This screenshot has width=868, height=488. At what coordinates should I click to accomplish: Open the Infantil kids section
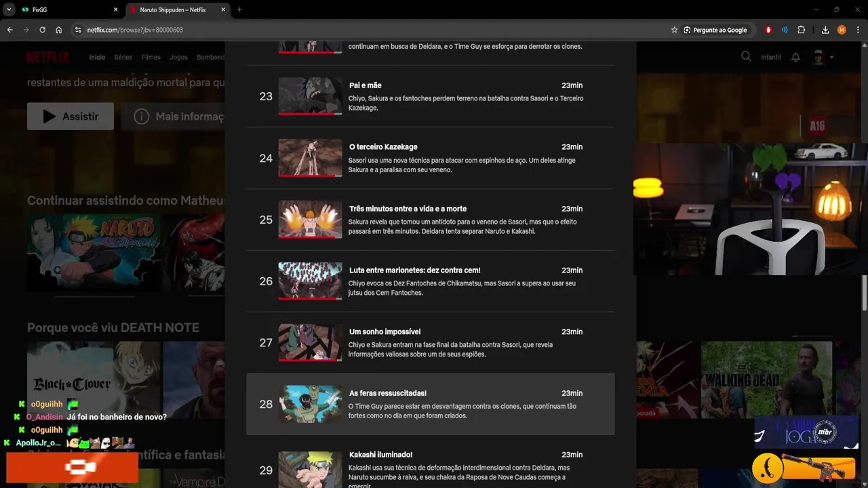pos(771,57)
